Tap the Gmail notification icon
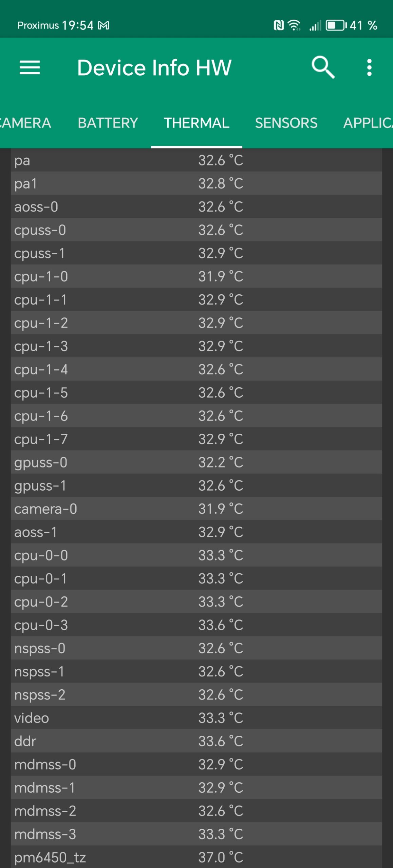The height and width of the screenshot is (868, 393). (x=104, y=25)
